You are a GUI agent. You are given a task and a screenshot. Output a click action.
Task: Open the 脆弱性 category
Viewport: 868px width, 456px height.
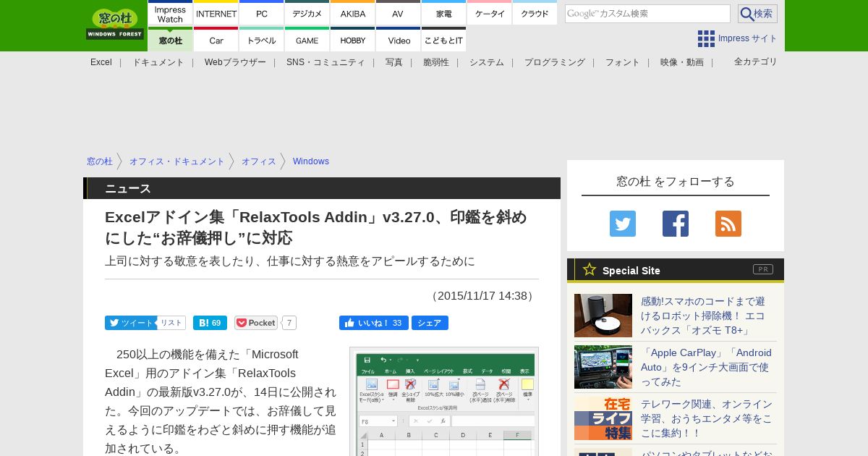click(x=436, y=62)
